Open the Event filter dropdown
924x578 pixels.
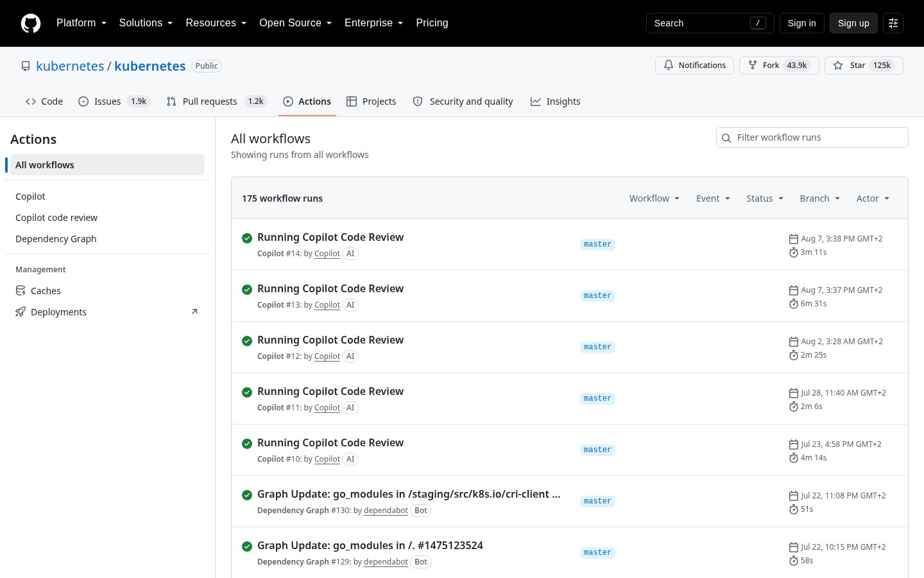pos(713,198)
